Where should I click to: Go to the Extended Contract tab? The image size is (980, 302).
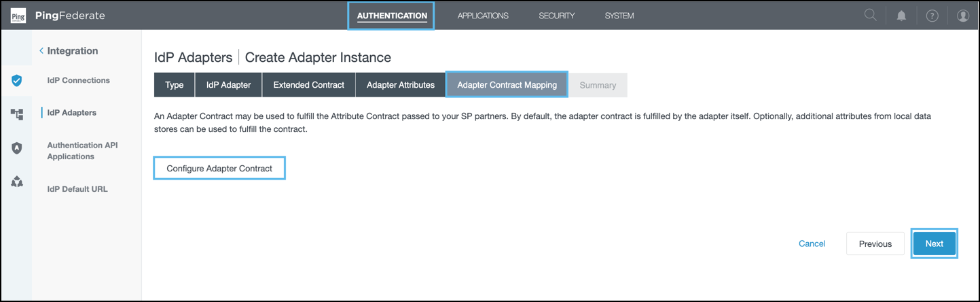coord(309,85)
